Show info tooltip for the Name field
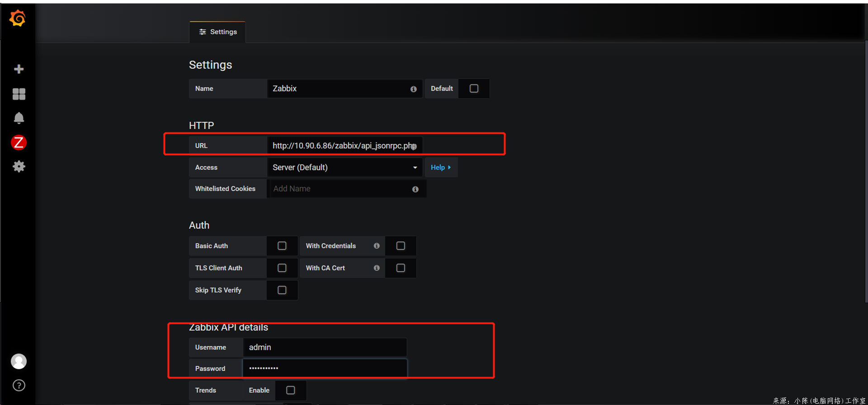The width and height of the screenshot is (868, 405). coord(413,89)
